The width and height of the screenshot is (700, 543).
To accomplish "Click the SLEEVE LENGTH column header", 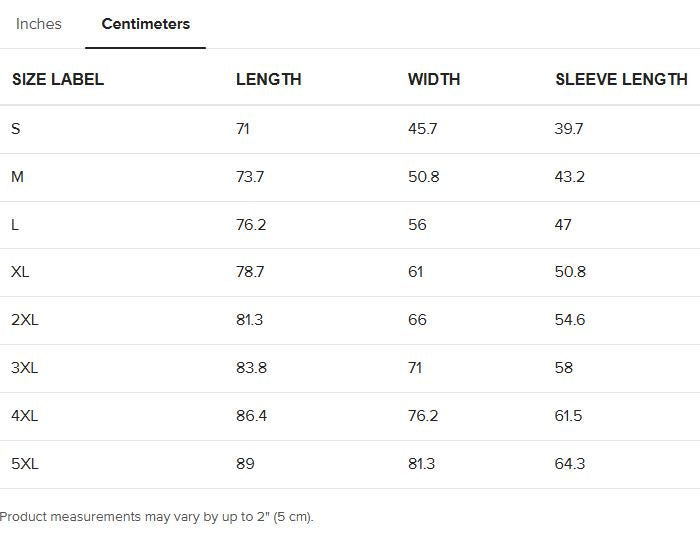I will (x=621, y=79).
